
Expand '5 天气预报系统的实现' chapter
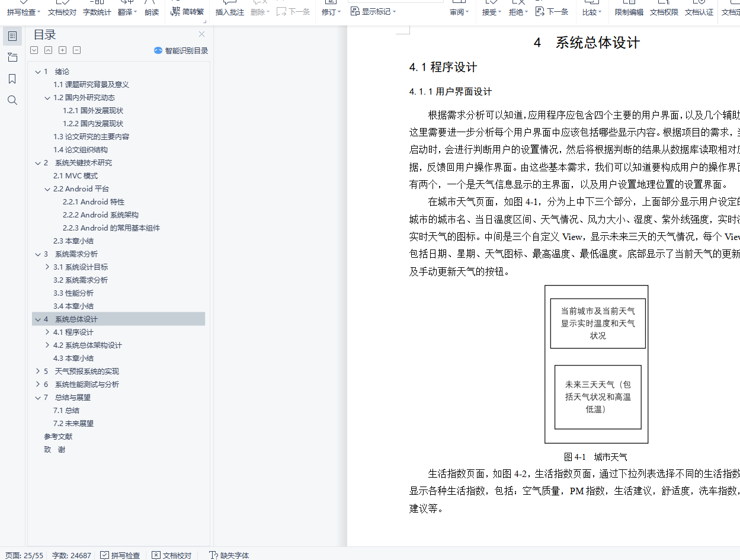tap(38, 372)
